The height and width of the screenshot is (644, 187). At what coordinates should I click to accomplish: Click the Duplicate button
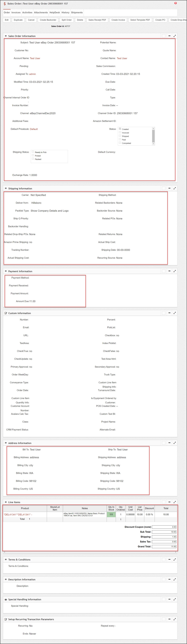click(18, 20)
